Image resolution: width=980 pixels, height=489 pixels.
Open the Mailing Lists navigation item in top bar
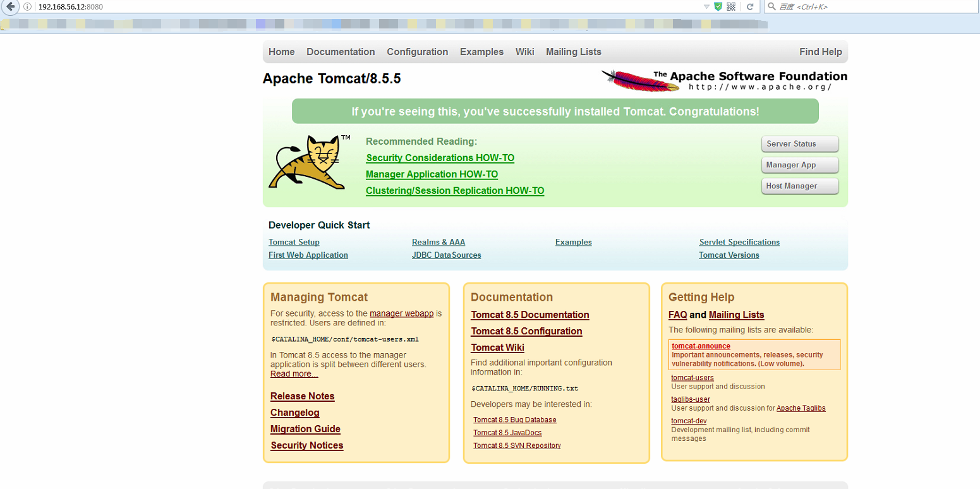pyautogui.click(x=574, y=52)
